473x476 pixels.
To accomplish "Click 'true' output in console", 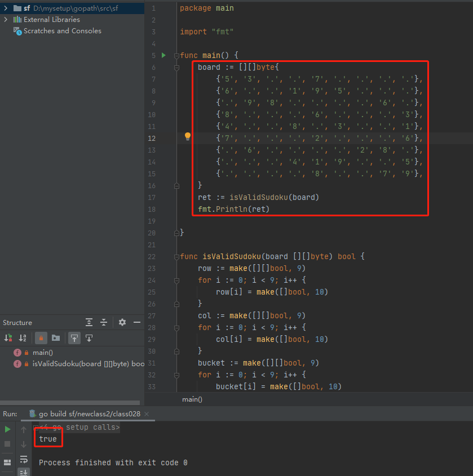I will (48, 439).
